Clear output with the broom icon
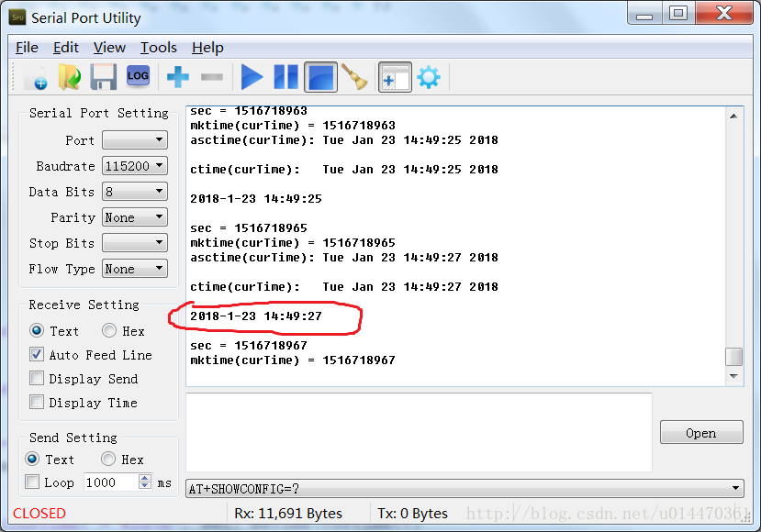 (x=354, y=77)
